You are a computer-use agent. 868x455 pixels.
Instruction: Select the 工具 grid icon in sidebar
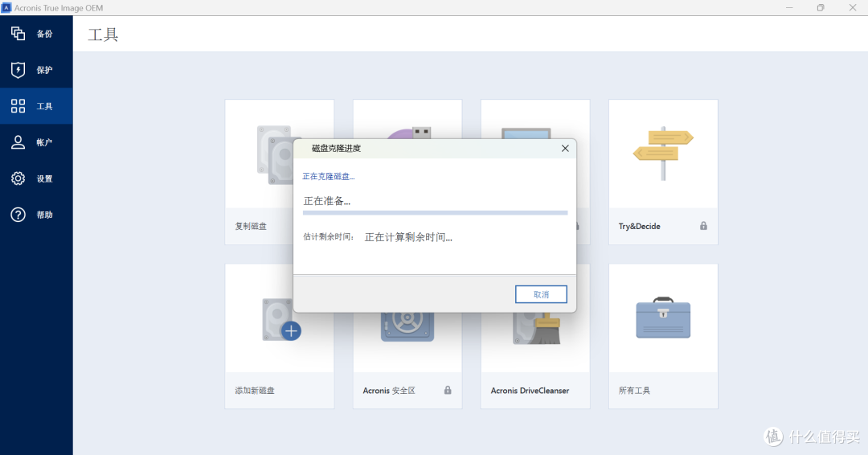[x=18, y=106]
